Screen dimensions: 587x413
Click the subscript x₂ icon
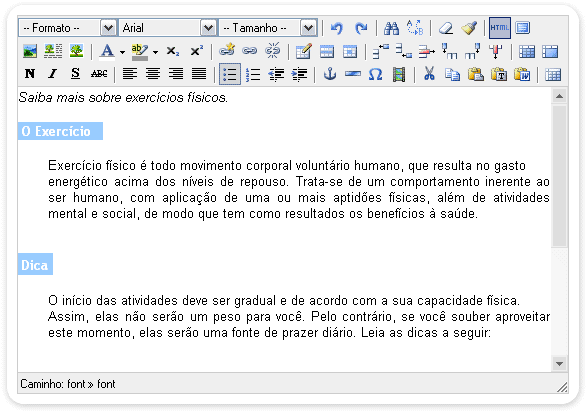click(x=173, y=51)
